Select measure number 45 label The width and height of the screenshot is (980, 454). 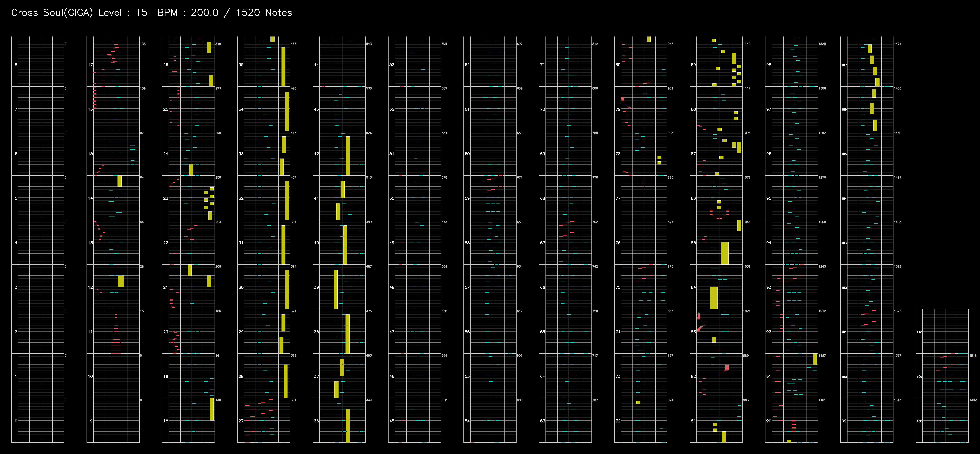391,421
